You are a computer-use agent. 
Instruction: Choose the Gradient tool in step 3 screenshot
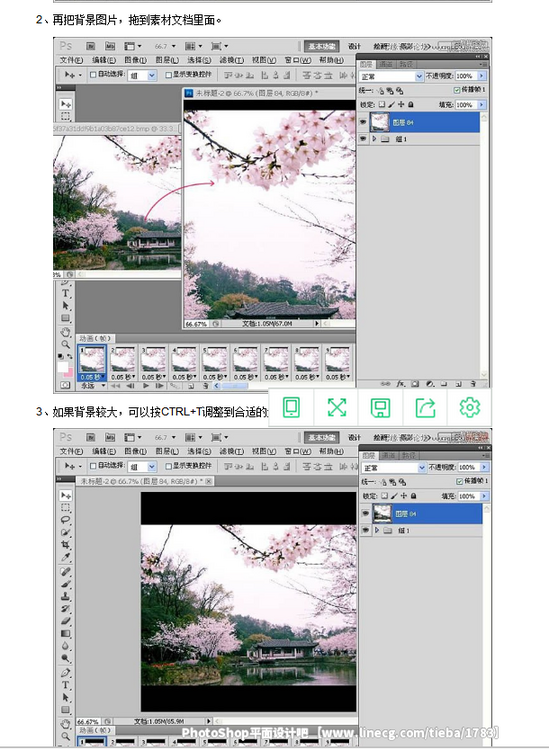coord(66,634)
